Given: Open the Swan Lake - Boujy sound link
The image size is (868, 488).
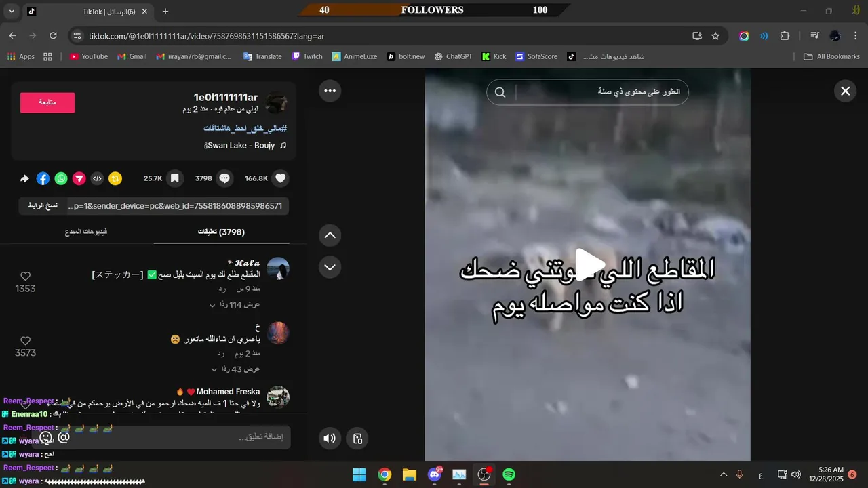Looking at the screenshot, I should pos(245,146).
